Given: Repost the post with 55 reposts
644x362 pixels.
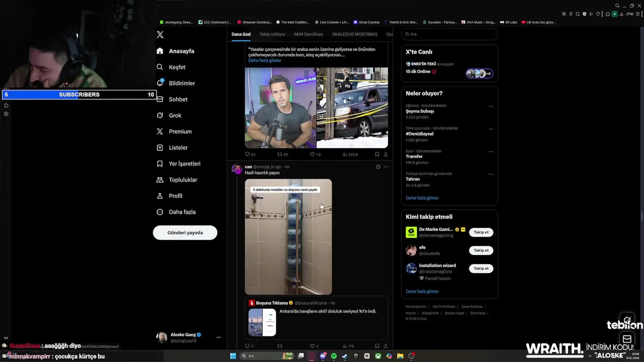Looking at the screenshot, I should (283, 154).
